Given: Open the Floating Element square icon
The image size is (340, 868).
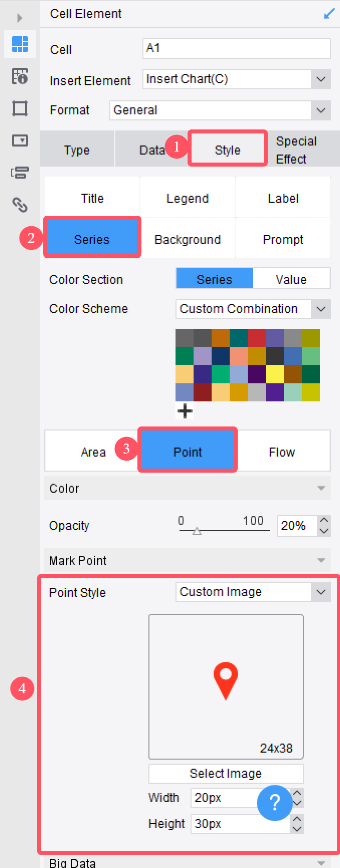Looking at the screenshot, I should pyautogui.click(x=20, y=108).
